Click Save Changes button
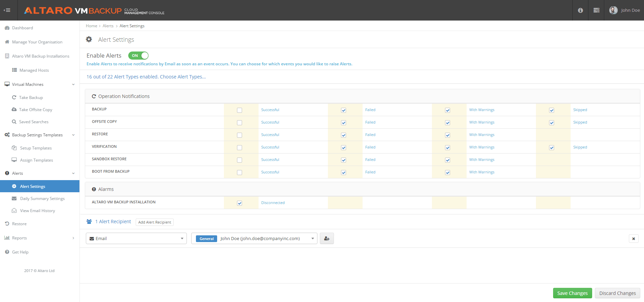The image size is (644, 302). pyautogui.click(x=572, y=293)
